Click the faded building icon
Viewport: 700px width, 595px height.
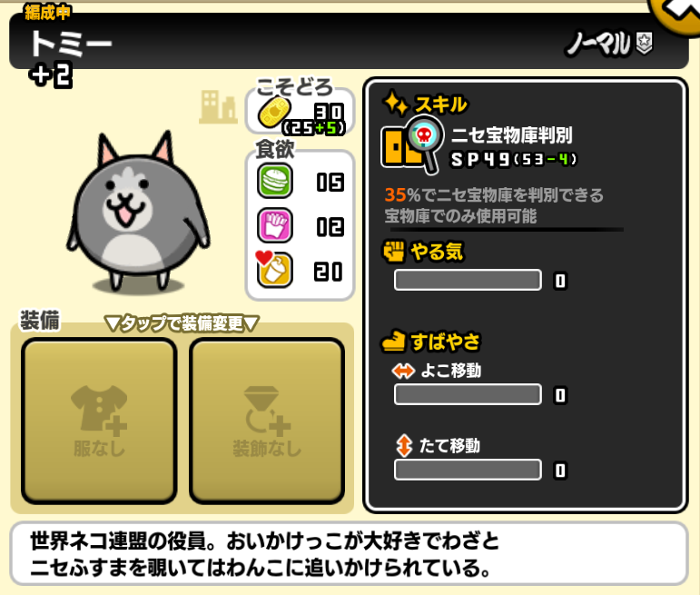click(x=218, y=107)
